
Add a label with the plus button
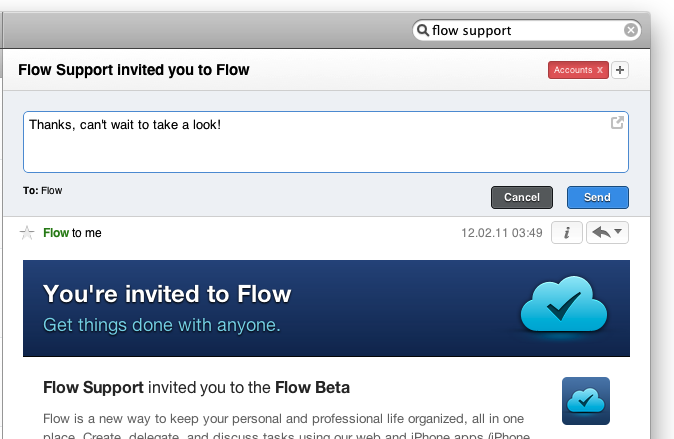620,70
